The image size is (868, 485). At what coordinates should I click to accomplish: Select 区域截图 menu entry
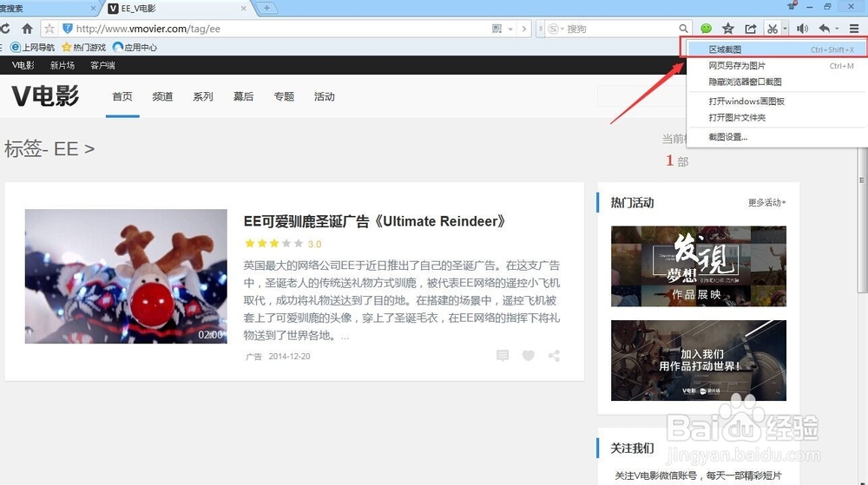pyautogui.click(x=777, y=49)
